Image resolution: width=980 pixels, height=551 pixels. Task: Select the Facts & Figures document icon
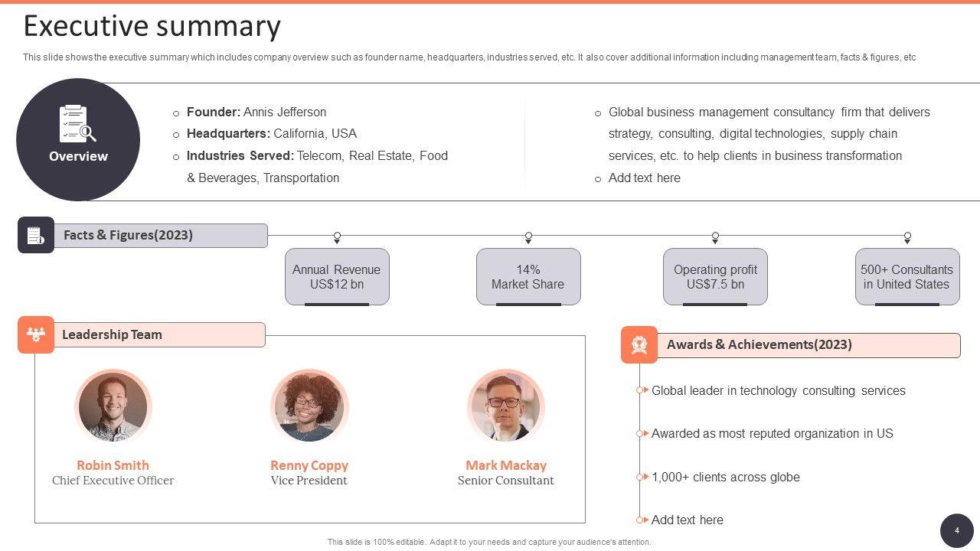36,235
